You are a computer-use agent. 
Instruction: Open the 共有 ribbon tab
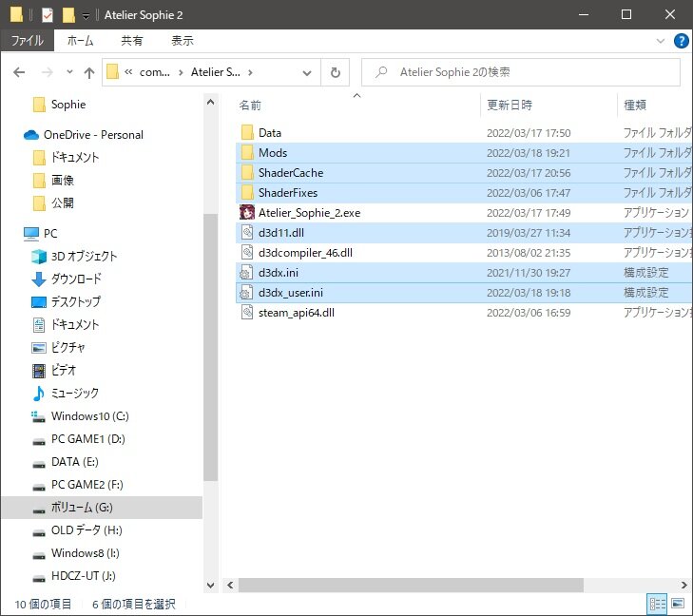coord(132,41)
